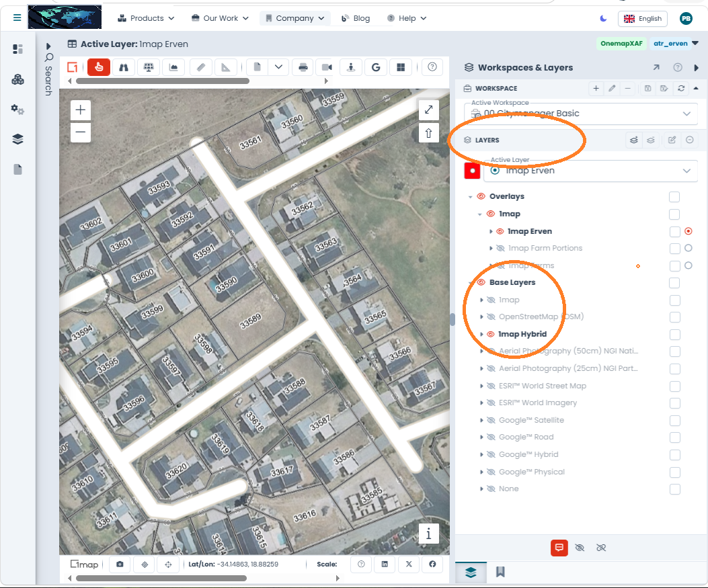
Task: Select the angle measurement tool
Action: click(226, 67)
